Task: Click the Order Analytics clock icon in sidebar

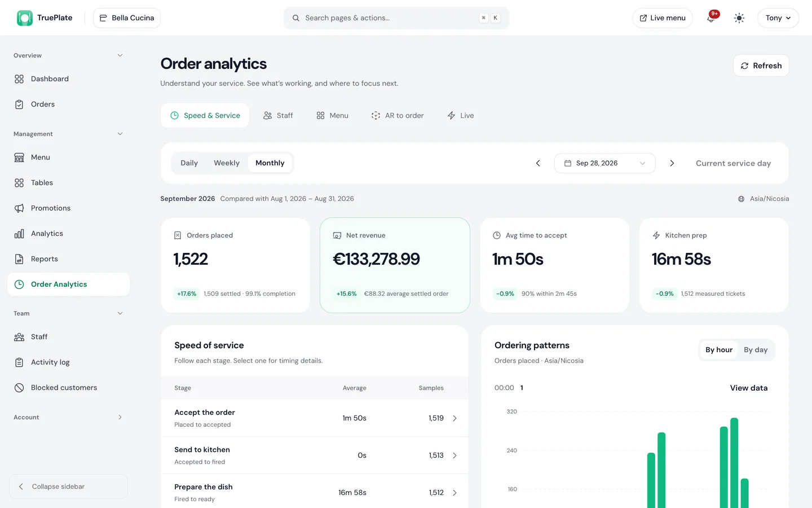Action: [19, 284]
